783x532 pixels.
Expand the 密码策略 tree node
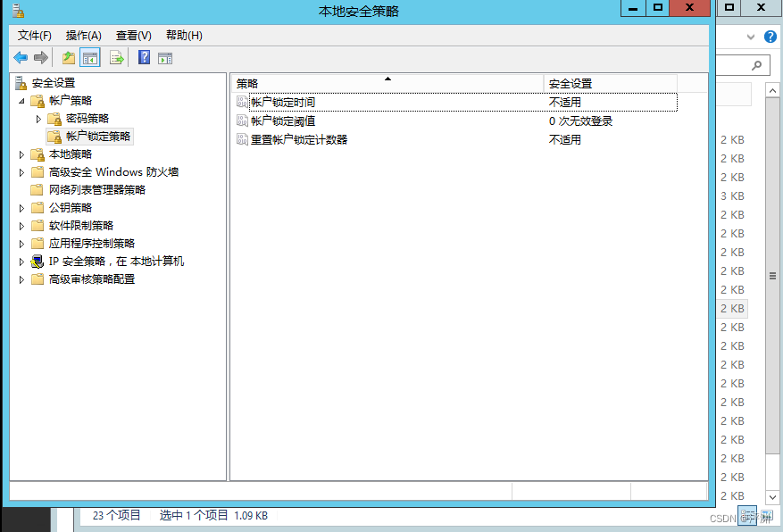coord(38,119)
